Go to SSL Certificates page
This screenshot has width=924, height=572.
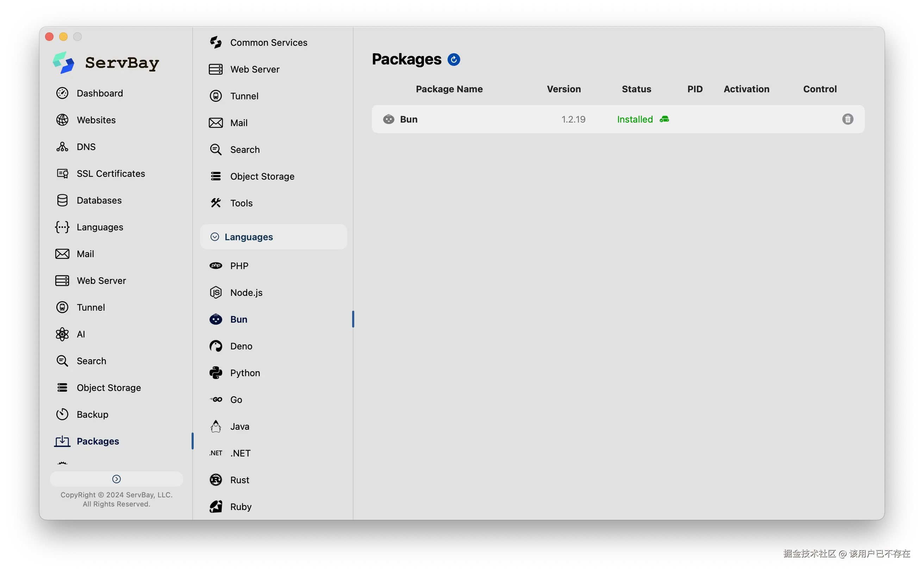click(111, 173)
